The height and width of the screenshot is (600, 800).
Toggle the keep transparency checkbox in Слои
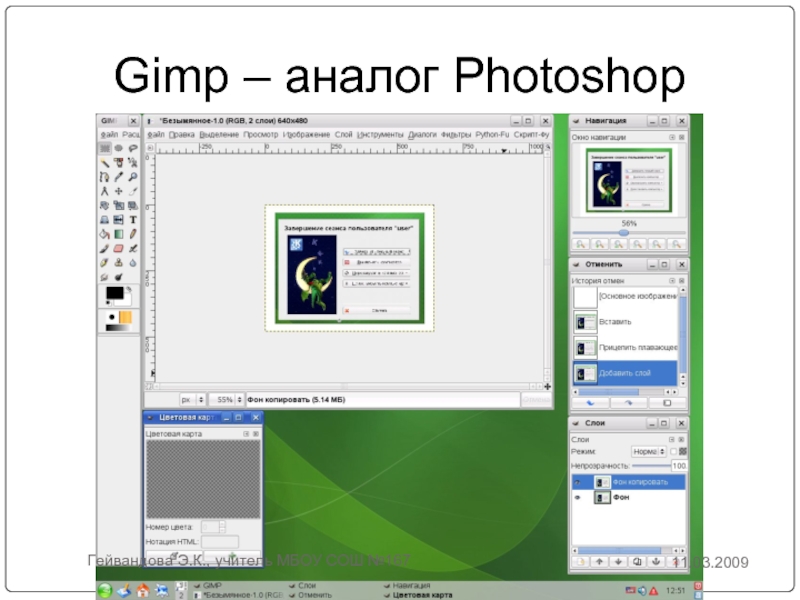point(673,452)
